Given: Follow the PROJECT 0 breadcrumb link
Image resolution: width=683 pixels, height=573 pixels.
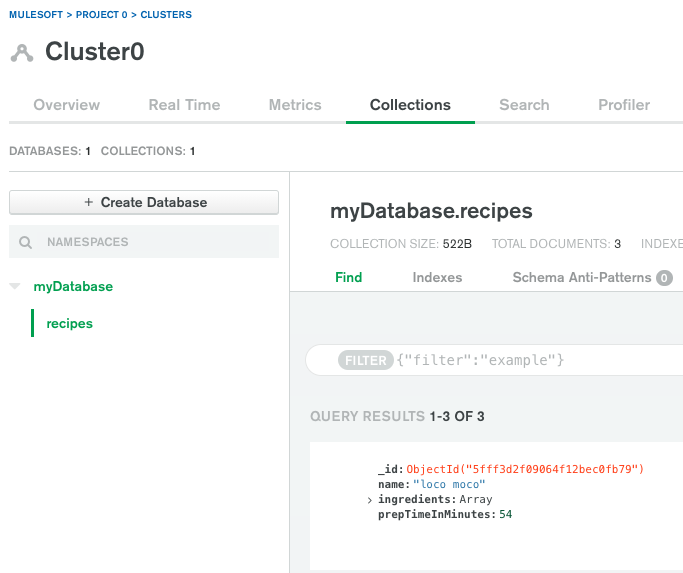Looking at the screenshot, I should point(101,15).
